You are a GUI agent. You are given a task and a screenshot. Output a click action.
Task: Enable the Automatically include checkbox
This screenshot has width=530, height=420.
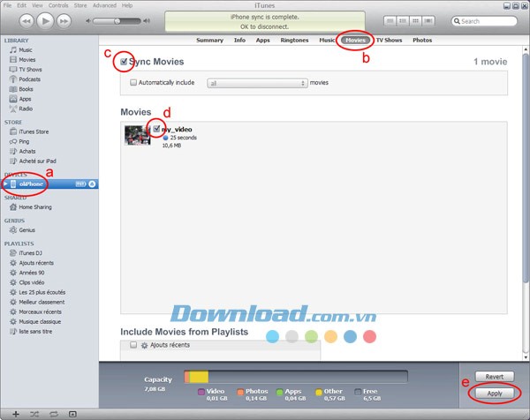click(x=133, y=82)
